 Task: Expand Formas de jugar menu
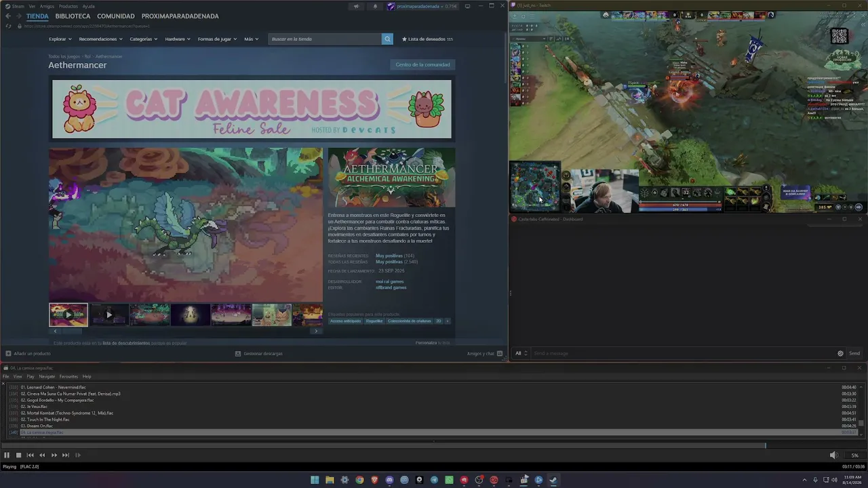tap(218, 39)
